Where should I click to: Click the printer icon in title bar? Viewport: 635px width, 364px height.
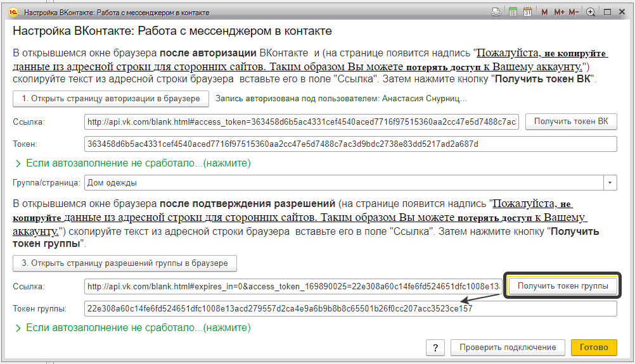click(496, 12)
